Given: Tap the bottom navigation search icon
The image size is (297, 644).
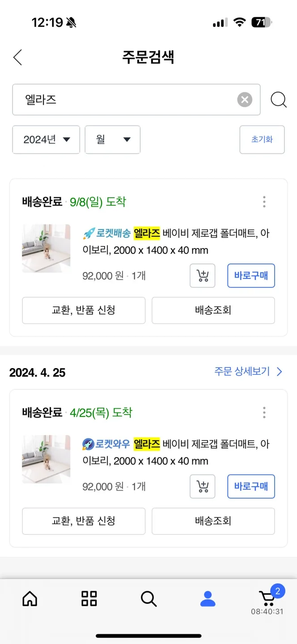Looking at the screenshot, I should pos(148,599).
